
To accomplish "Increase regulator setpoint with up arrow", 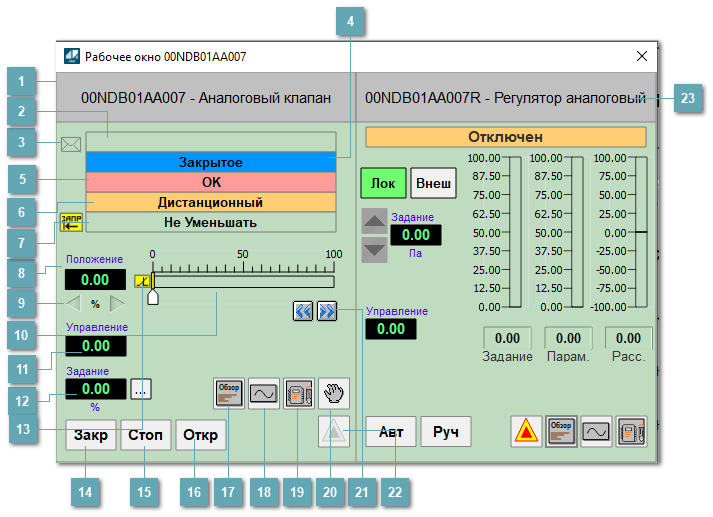I will 374,222.
